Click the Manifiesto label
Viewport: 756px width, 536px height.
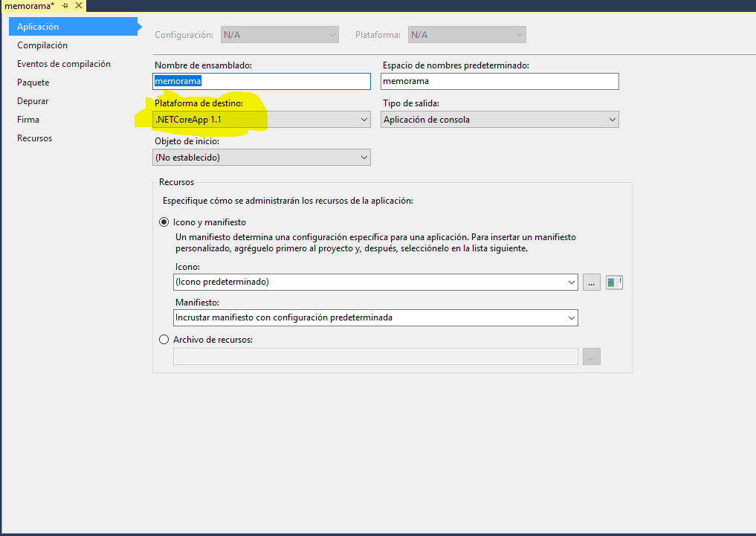click(197, 303)
